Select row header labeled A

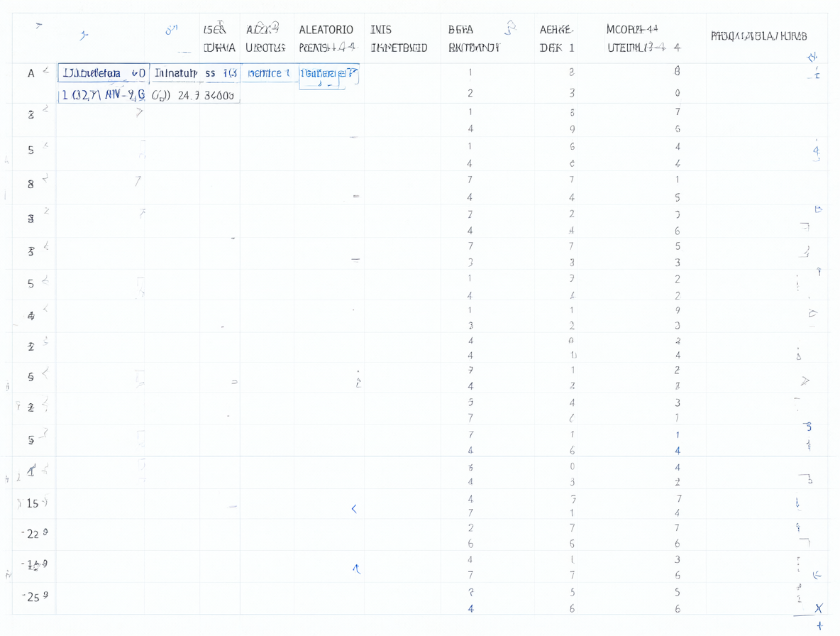(31, 73)
